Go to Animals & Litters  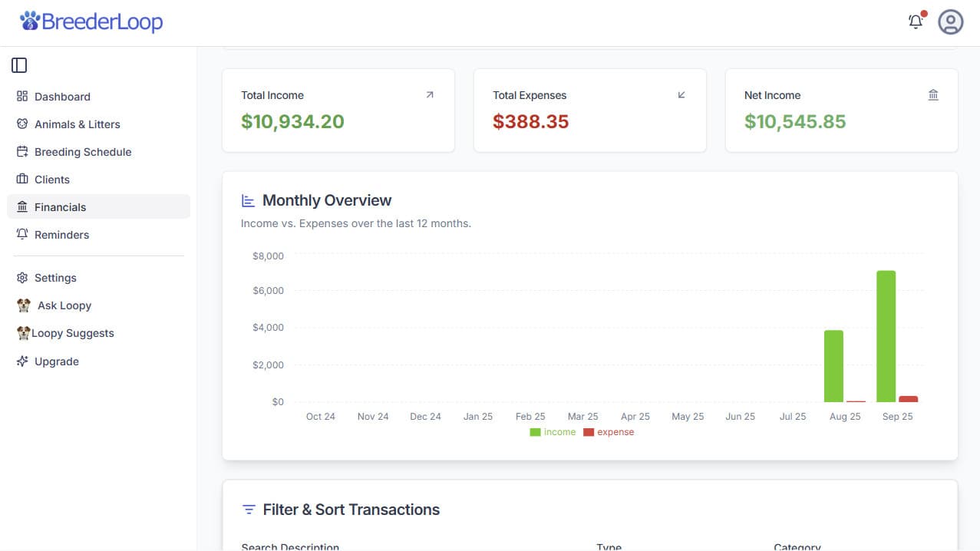[x=77, y=124]
